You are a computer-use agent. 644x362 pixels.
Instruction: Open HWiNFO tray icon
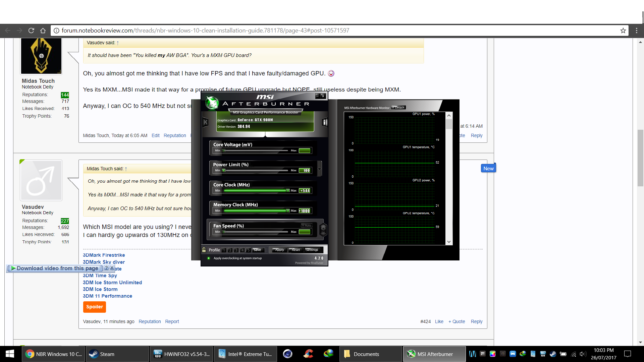tap(543, 354)
